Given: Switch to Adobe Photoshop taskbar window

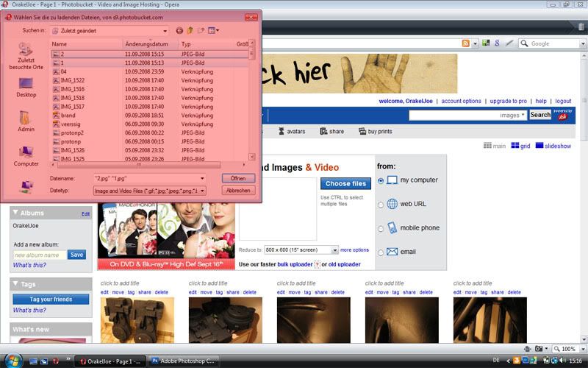Looking at the screenshot, I should click(183, 361).
